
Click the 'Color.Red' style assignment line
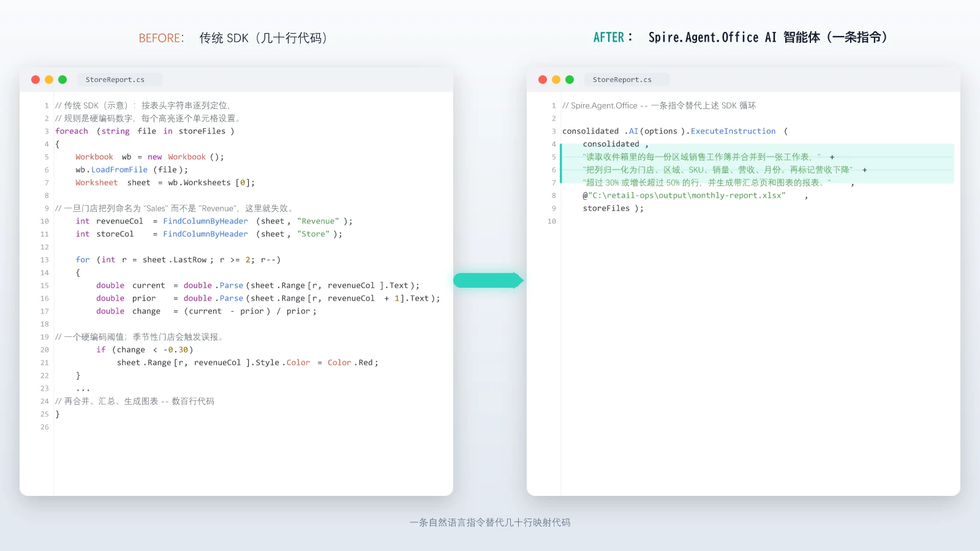click(x=247, y=362)
